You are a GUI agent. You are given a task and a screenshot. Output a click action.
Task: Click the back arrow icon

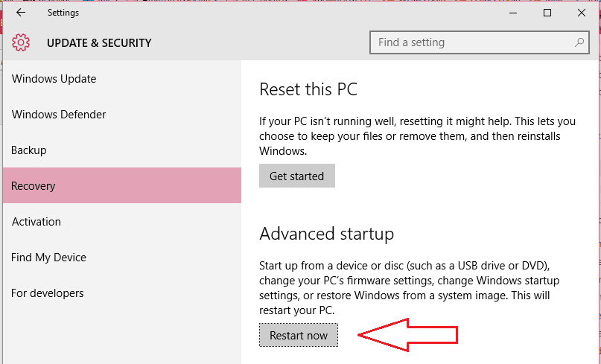point(21,13)
